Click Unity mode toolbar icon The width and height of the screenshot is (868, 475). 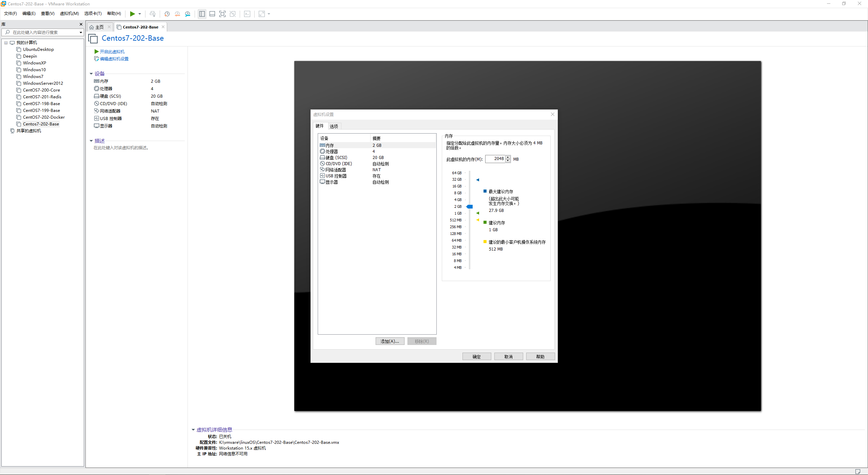pyautogui.click(x=233, y=14)
